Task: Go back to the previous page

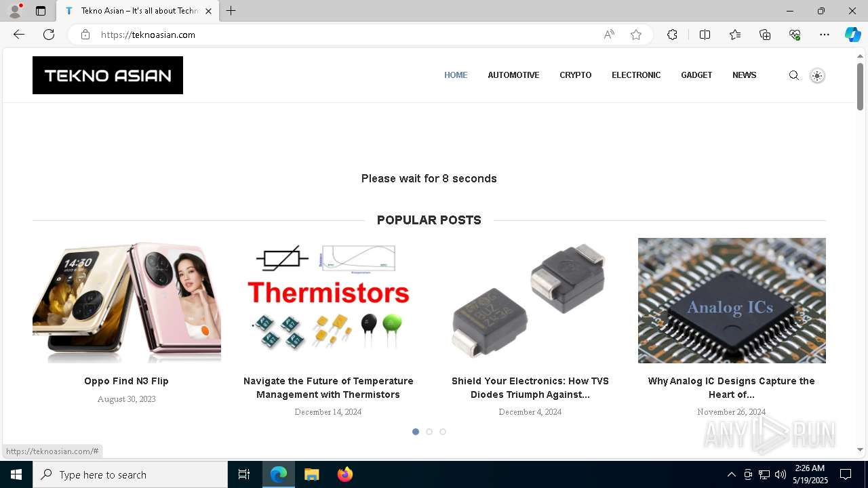Action: (x=19, y=35)
